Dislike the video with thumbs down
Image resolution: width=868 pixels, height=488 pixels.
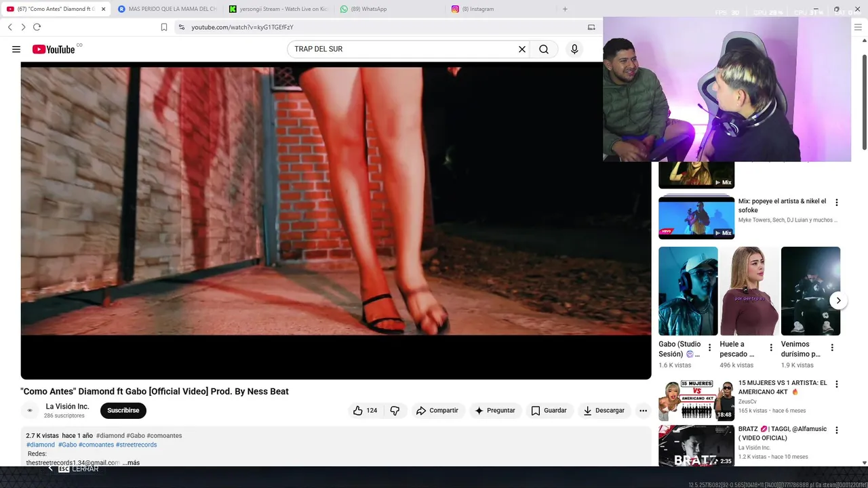pyautogui.click(x=395, y=410)
